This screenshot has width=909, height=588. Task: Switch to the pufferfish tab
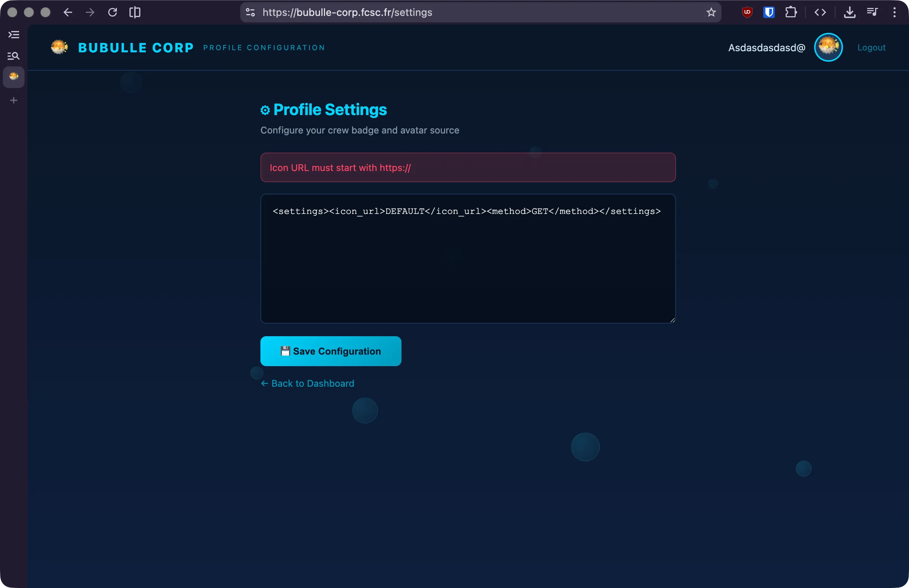(x=14, y=78)
